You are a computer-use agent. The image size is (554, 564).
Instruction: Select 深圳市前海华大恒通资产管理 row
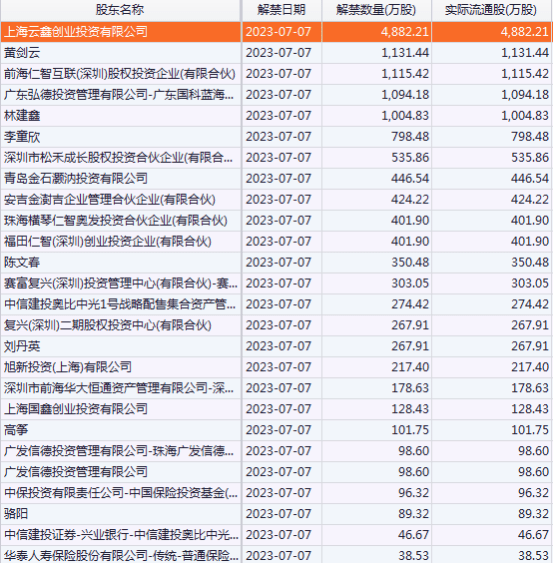pyautogui.click(x=276, y=388)
